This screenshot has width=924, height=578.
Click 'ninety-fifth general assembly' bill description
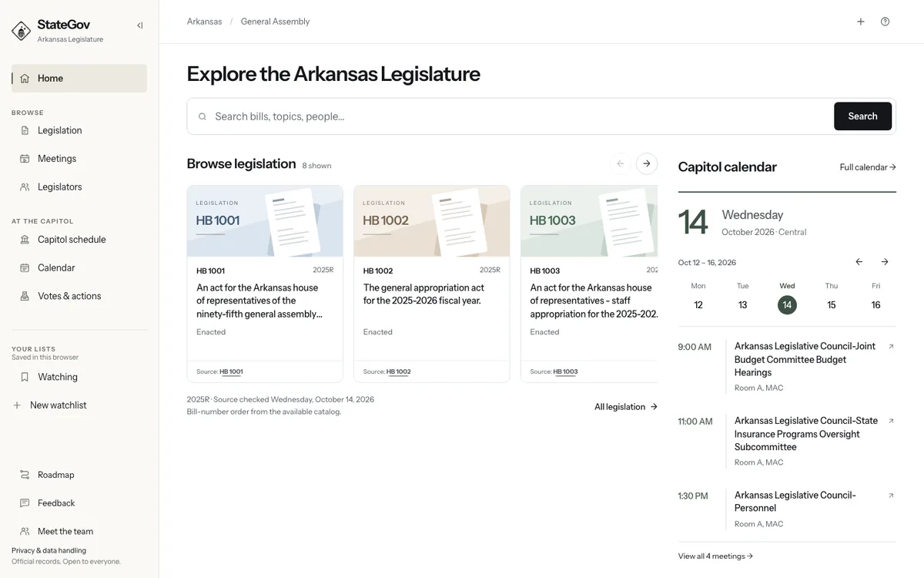point(259,314)
